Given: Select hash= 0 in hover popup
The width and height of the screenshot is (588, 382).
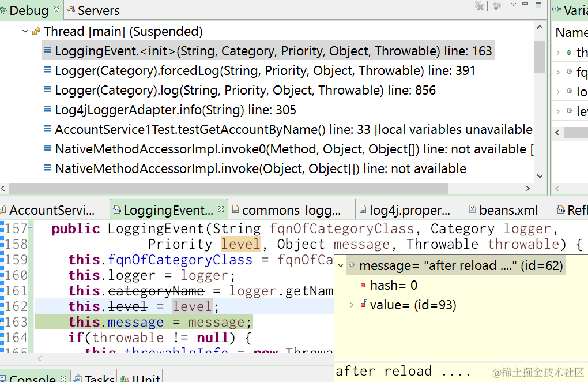Looking at the screenshot, I should coord(394,286).
